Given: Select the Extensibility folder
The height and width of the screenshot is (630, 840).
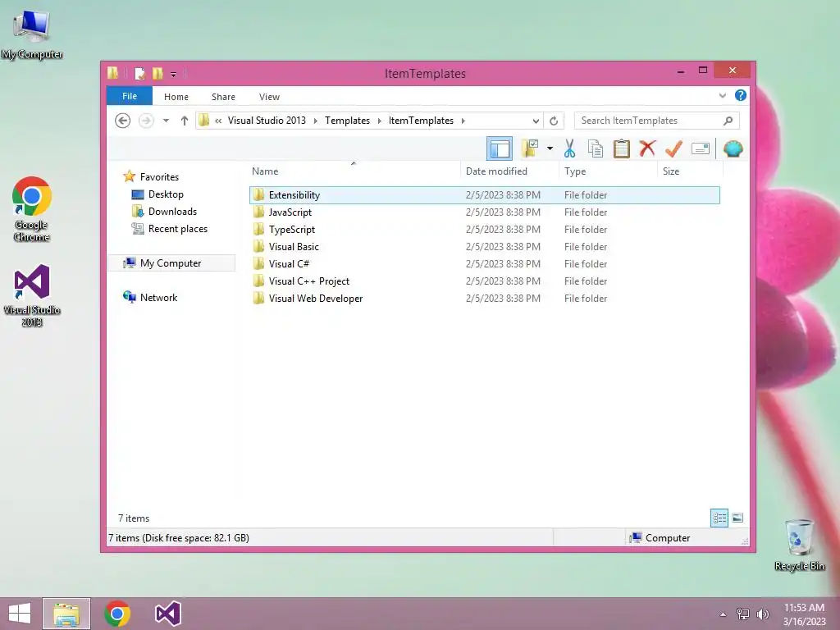Looking at the screenshot, I should click(484, 195).
